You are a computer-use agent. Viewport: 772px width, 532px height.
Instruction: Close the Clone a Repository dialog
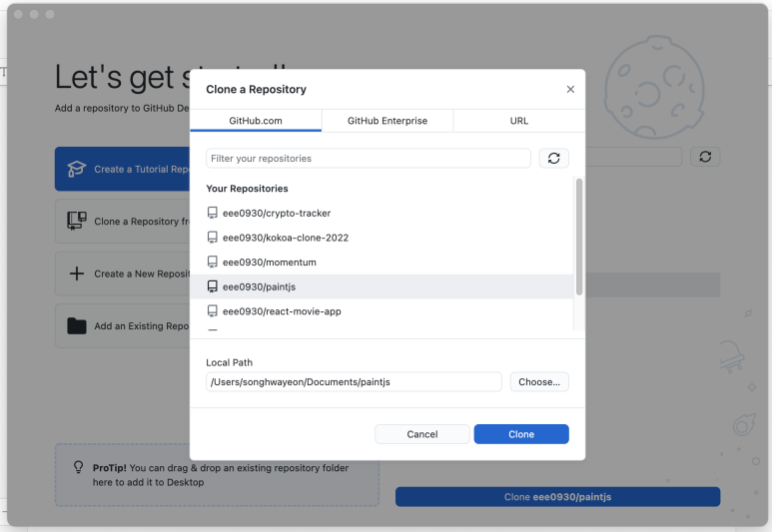tap(570, 89)
